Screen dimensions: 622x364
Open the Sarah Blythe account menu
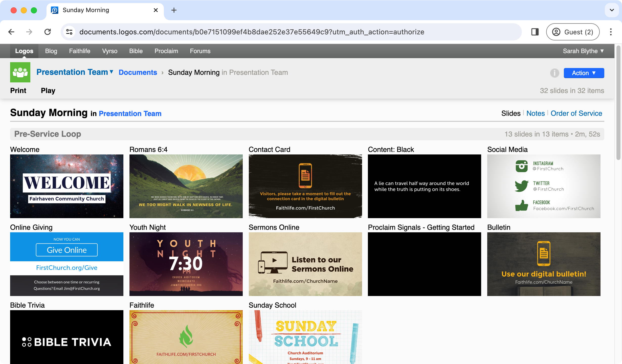tap(583, 51)
